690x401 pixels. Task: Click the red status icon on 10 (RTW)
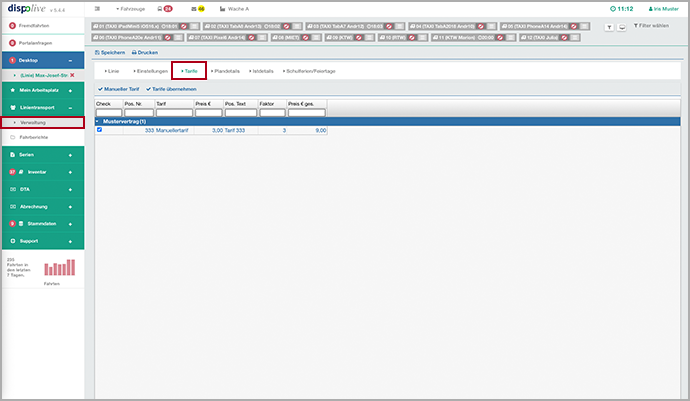coord(412,37)
